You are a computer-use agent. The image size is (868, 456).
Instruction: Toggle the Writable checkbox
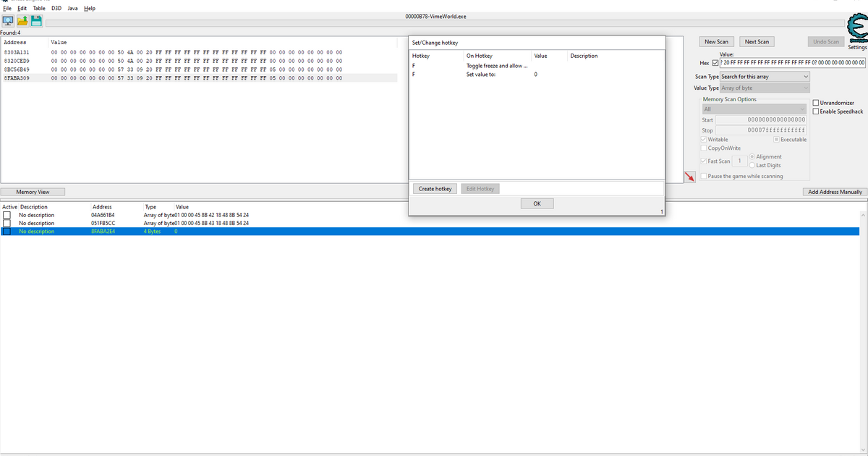coord(704,139)
